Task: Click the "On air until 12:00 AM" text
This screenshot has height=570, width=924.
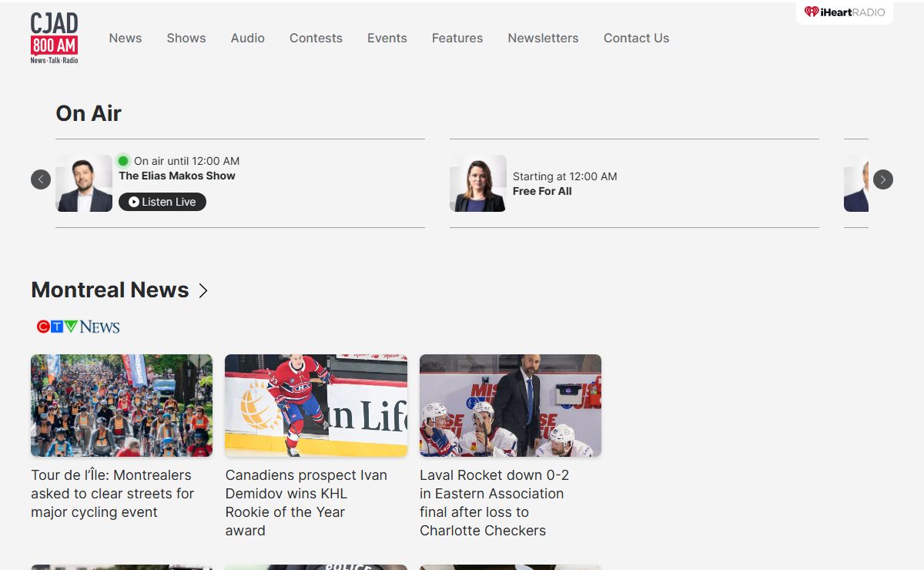Action: (x=186, y=161)
